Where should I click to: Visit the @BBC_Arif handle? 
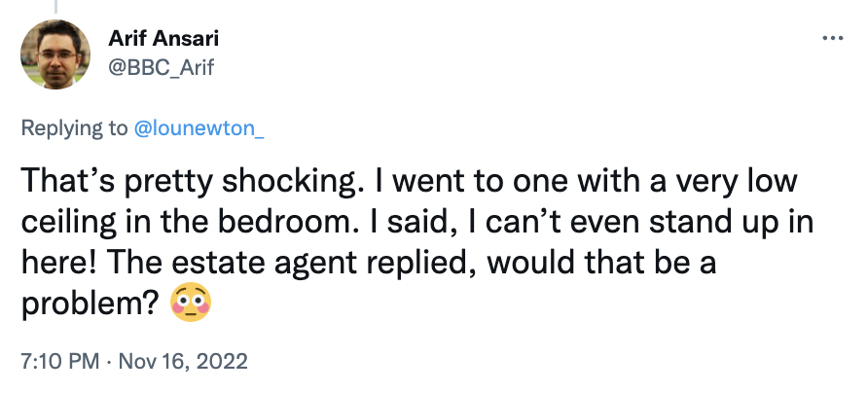point(162,68)
